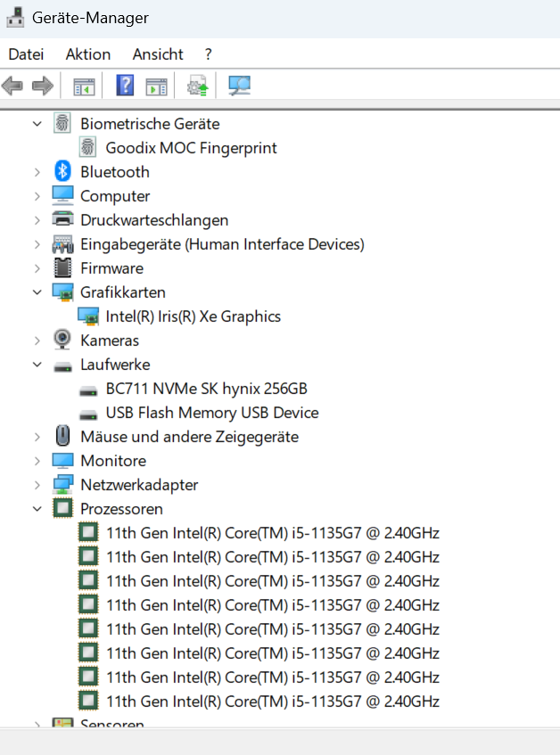The image size is (560, 755).
Task: Click the Bluetooth category icon
Action: pyautogui.click(x=62, y=171)
